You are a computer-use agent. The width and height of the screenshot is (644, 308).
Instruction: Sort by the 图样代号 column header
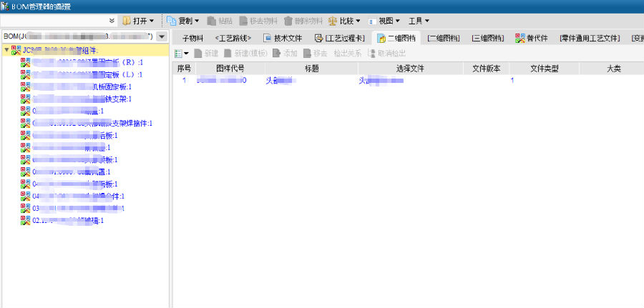(230, 69)
